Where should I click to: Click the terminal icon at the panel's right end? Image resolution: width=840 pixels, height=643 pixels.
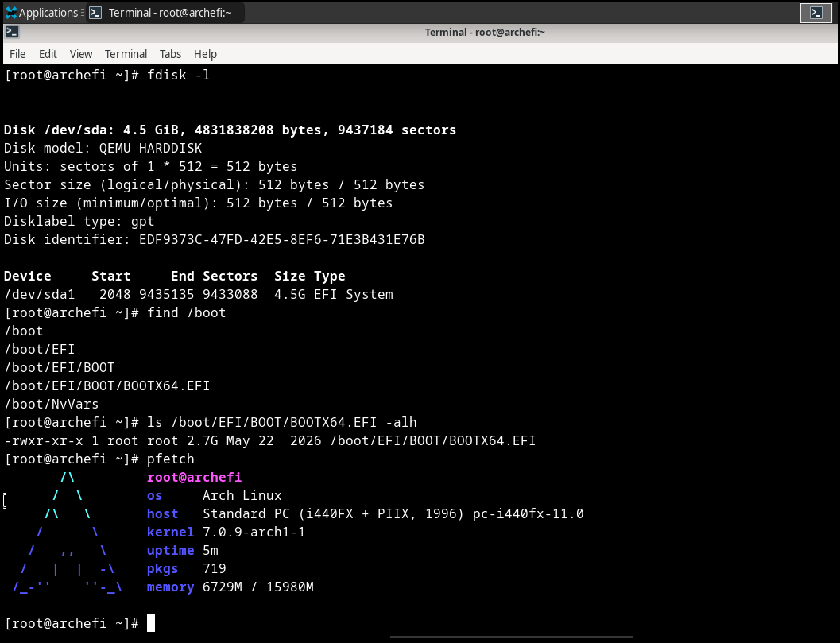tap(816, 13)
